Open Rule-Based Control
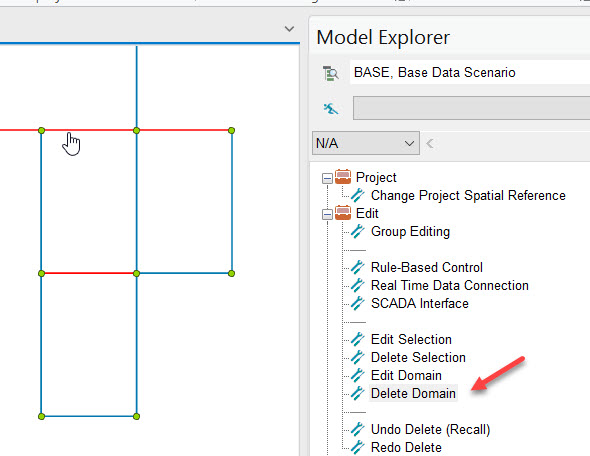This screenshot has width=590, height=456. tap(427, 267)
